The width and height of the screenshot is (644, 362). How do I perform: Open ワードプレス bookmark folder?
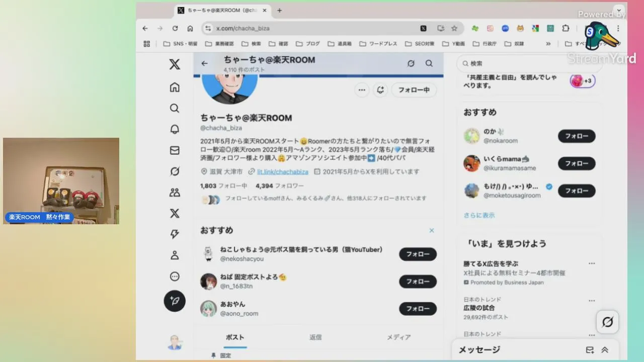pyautogui.click(x=378, y=44)
